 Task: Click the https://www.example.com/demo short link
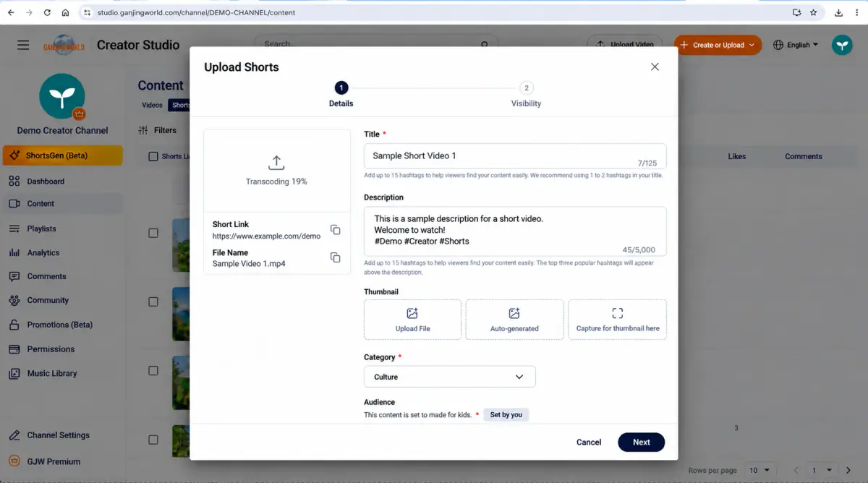pos(266,236)
